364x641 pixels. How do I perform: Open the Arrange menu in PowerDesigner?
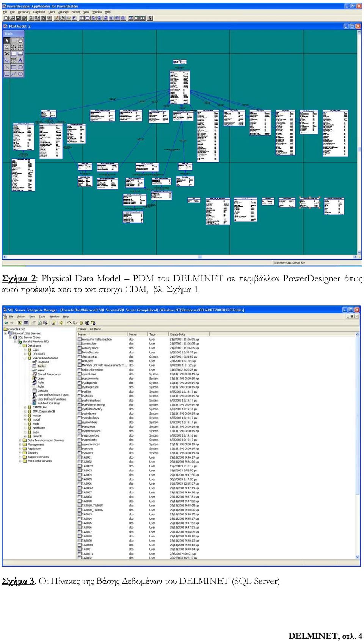pyautogui.click(x=64, y=12)
